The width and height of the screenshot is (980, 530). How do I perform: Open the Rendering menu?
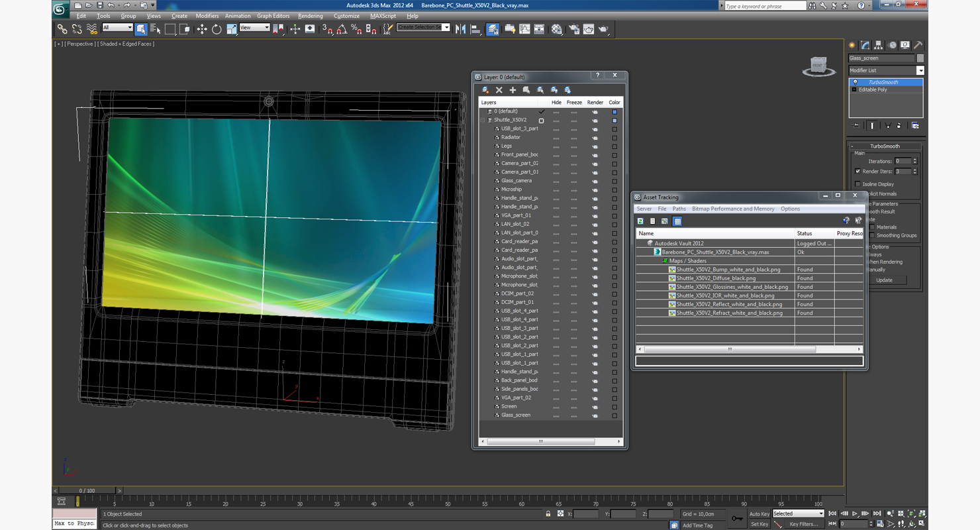click(x=310, y=16)
